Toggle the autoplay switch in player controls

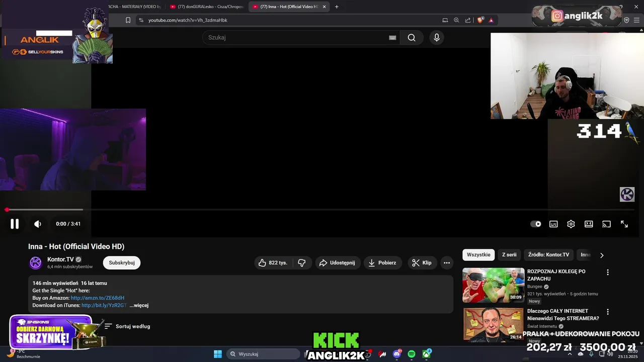[x=536, y=224]
